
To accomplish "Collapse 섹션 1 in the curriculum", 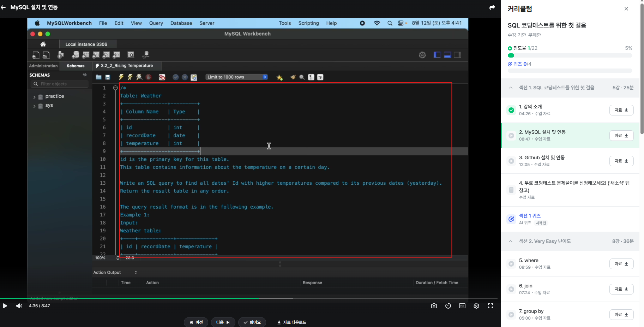I will [511, 88].
